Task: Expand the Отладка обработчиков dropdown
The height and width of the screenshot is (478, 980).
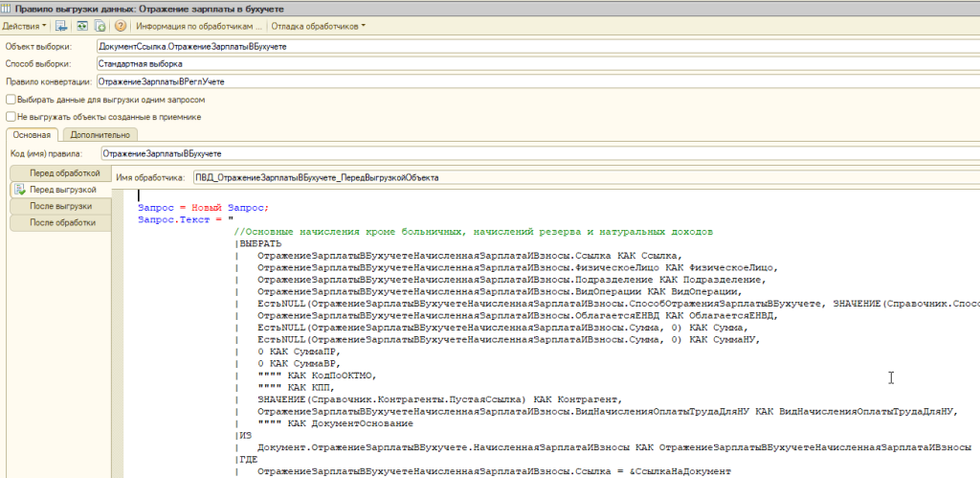Action: 318,26
